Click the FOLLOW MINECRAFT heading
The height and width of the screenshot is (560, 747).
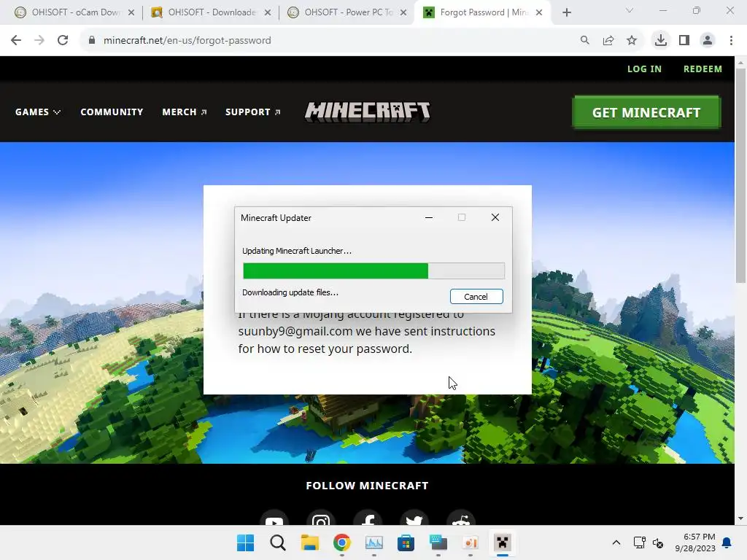pyautogui.click(x=368, y=486)
